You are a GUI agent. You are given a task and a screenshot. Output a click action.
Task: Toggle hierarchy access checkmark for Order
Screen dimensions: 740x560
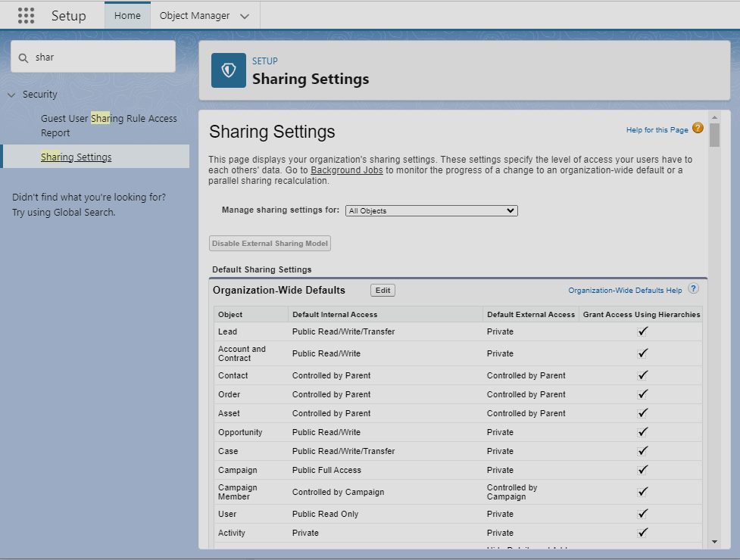click(642, 394)
